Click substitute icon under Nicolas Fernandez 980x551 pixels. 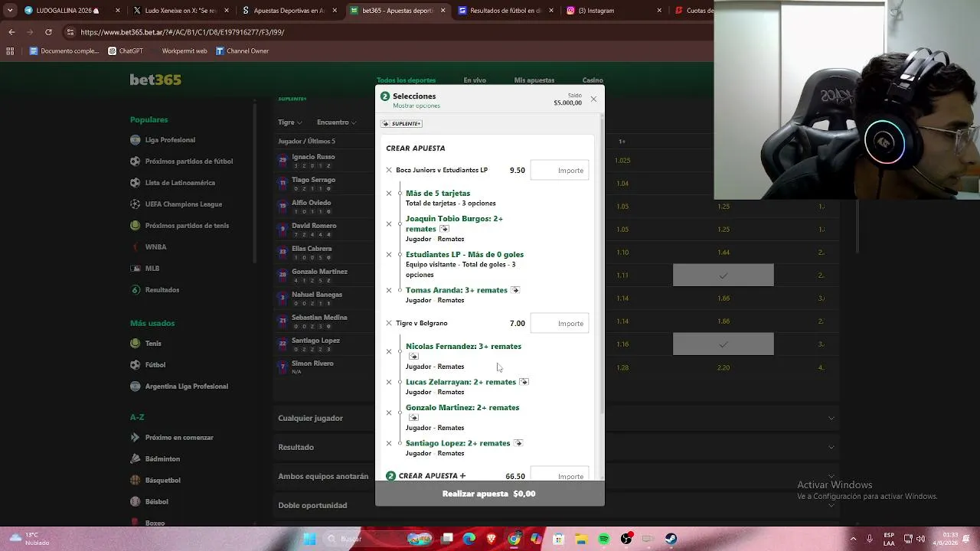(x=413, y=357)
